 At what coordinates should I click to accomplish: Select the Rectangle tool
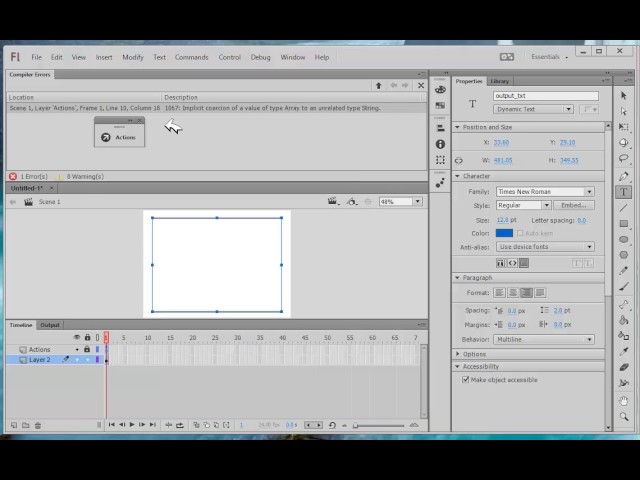point(623,224)
